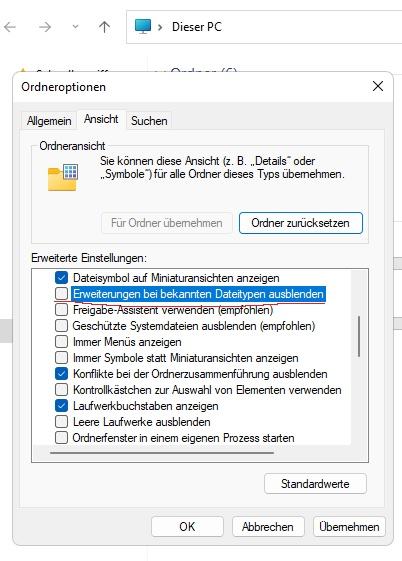Disable Laufwerkbuchstaben anzeigen checkbox
Screen dimensions: 402x561
coord(62,406)
